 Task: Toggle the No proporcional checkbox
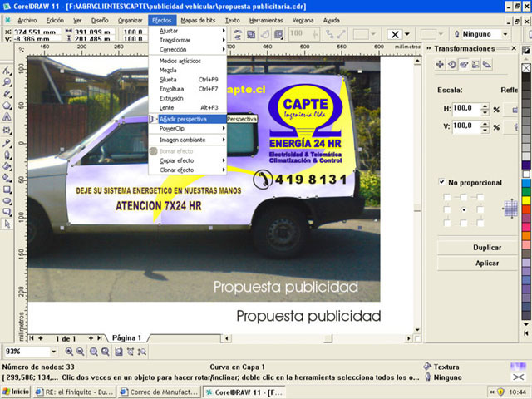pos(441,182)
